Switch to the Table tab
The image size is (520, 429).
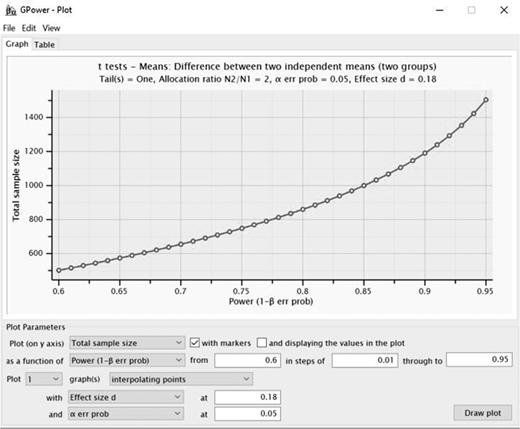tap(44, 45)
